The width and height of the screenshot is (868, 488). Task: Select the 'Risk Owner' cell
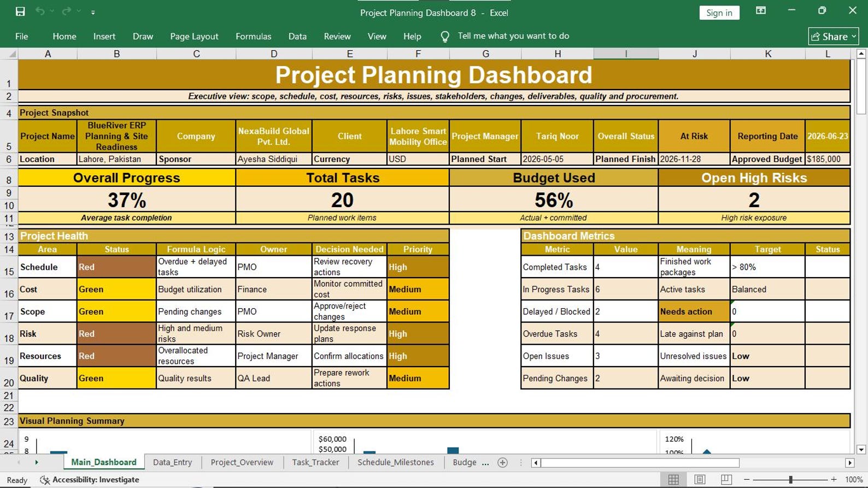274,333
